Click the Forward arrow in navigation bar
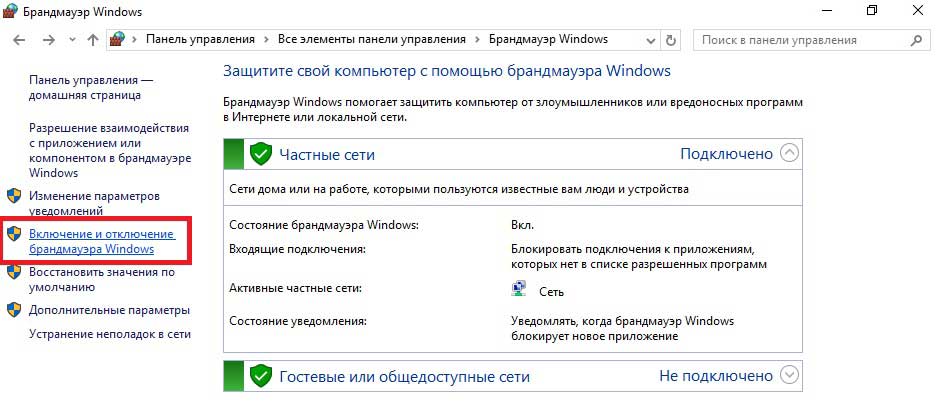 (x=49, y=40)
